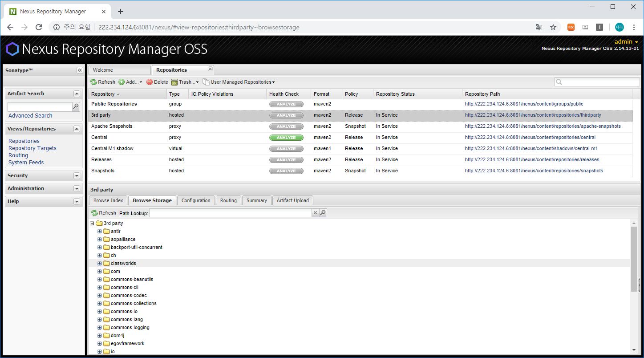Click the Delete repository button
The image size is (644, 358).
point(158,82)
